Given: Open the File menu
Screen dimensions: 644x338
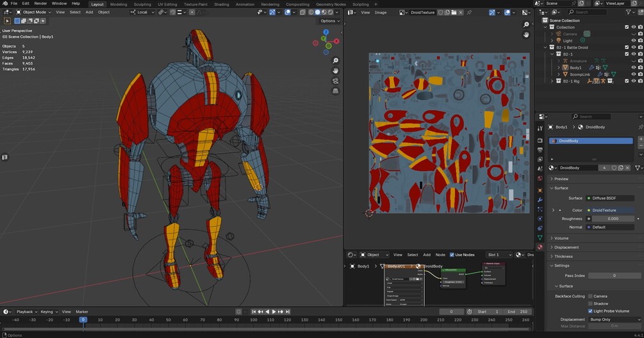Looking at the screenshot, I should [14, 4].
